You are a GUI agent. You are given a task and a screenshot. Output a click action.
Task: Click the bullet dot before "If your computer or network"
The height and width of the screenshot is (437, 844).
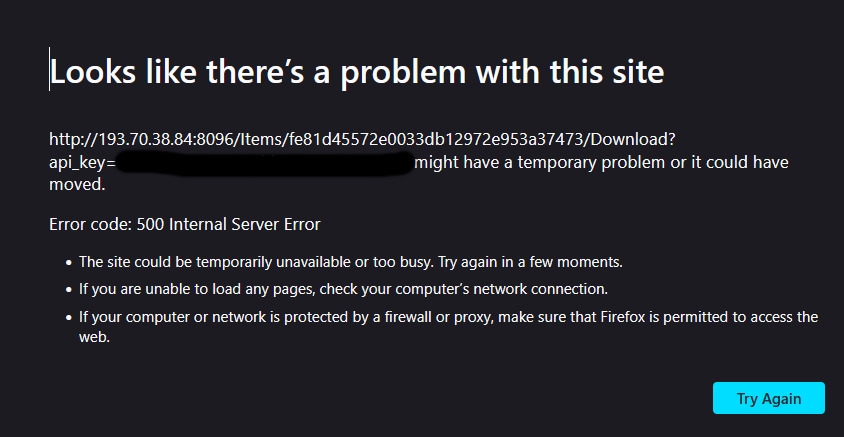(68, 318)
